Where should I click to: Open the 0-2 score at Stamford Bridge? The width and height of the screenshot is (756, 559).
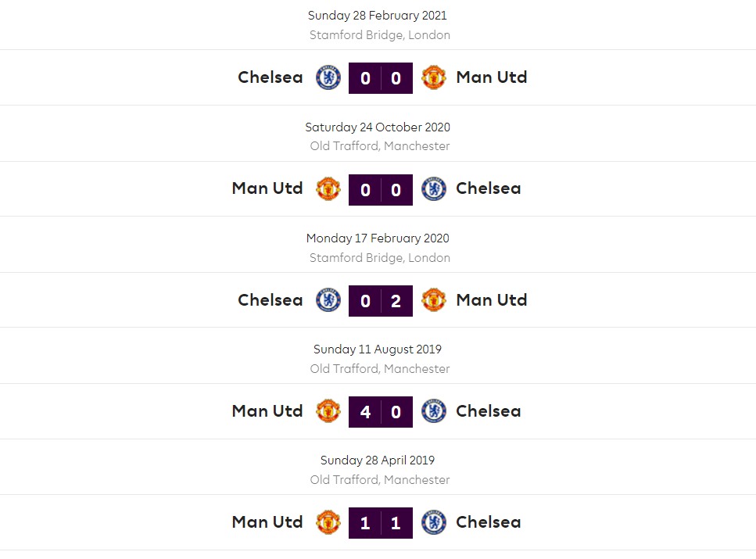coord(381,300)
